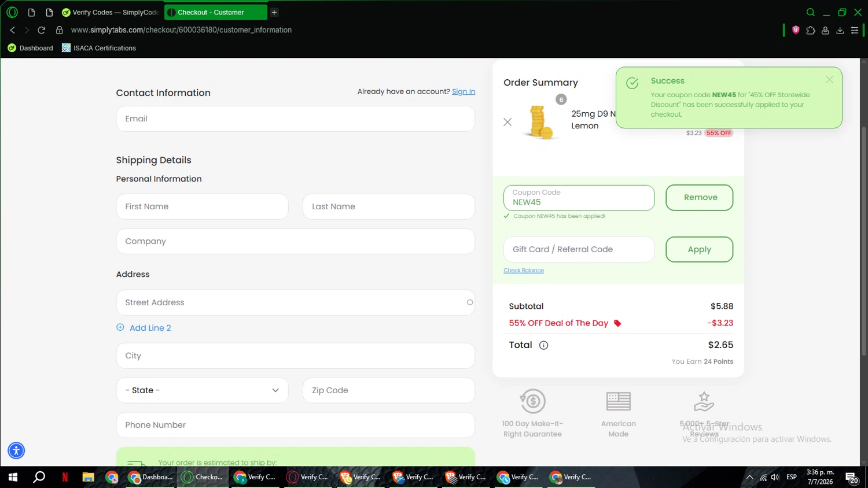Screen dimensions: 868x488
Task: Focus the Last Name field
Action: click(389, 206)
